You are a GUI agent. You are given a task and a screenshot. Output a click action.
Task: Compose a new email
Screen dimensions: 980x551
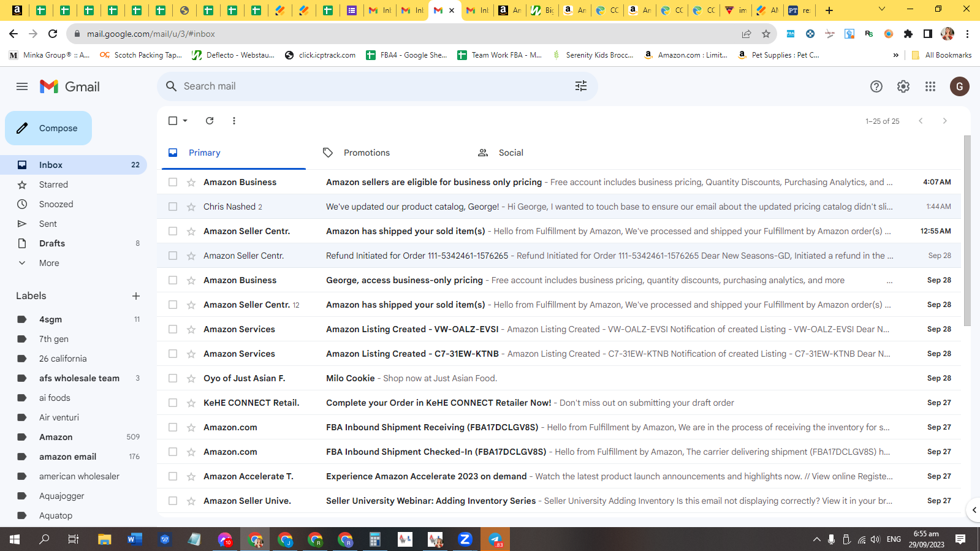(x=48, y=128)
